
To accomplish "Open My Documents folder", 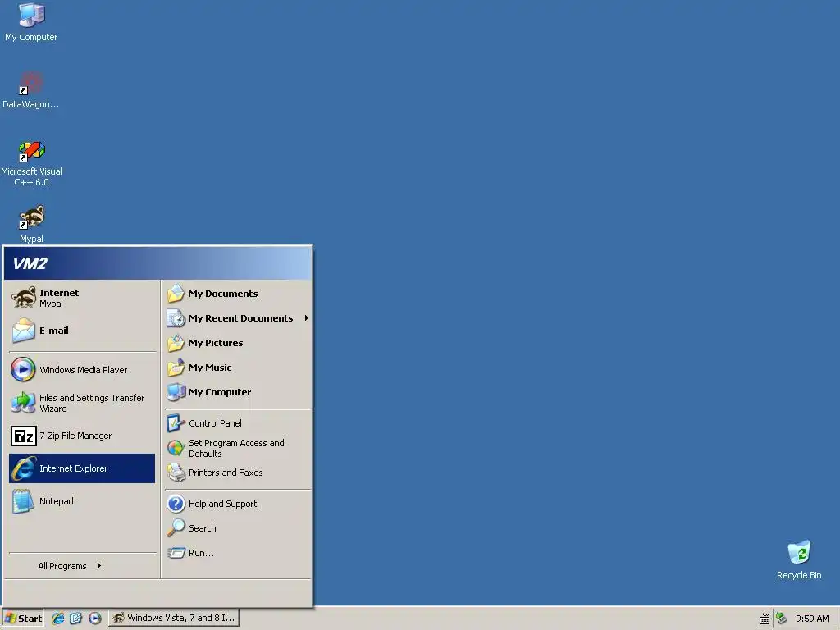I will tap(238, 294).
